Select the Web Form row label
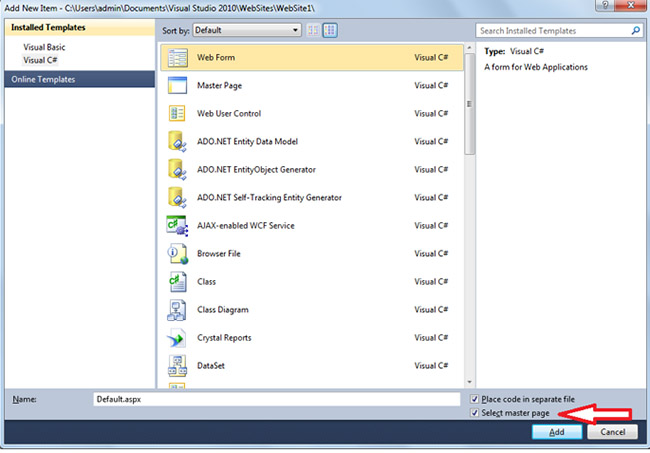 [216, 58]
